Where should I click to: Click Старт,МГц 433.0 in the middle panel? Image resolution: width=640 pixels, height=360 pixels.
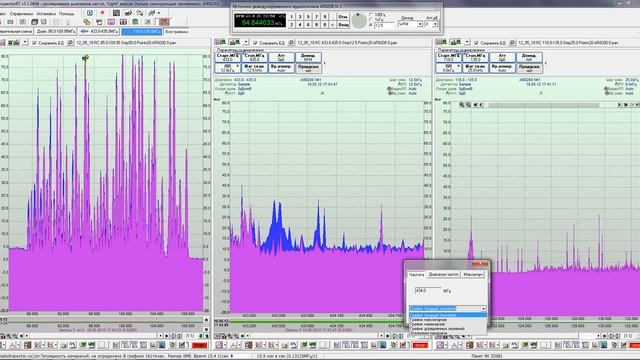(x=227, y=57)
